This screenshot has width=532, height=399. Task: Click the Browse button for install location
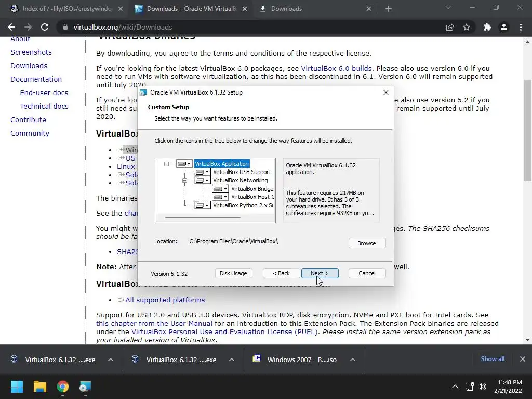pyautogui.click(x=367, y=243)
